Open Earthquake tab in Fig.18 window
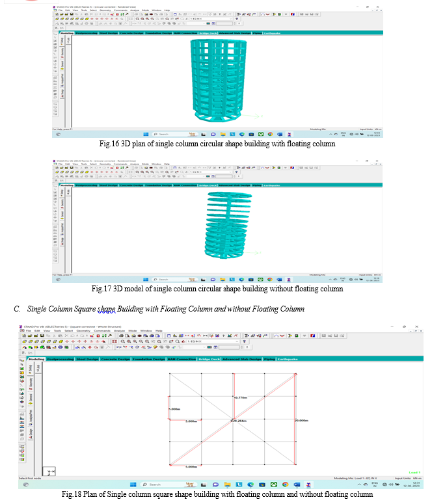 click(x=288, y=359)
